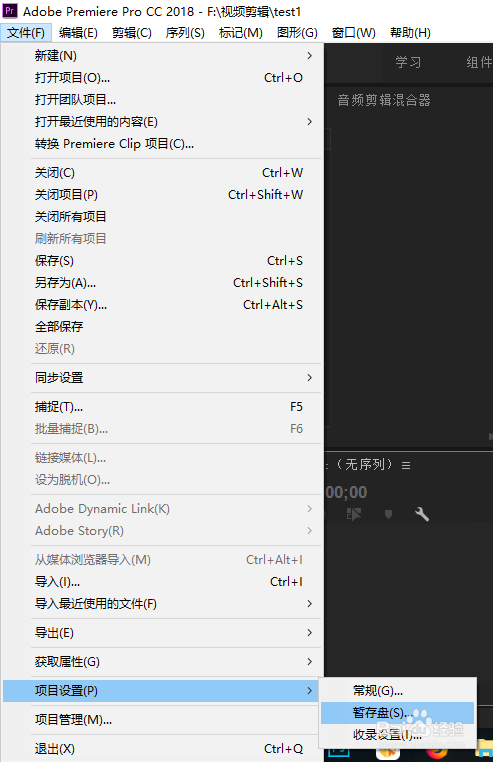Expand the 同步设置 submenu
The height and width of the screenshot is (762, 493).
[x=163, y=378]
